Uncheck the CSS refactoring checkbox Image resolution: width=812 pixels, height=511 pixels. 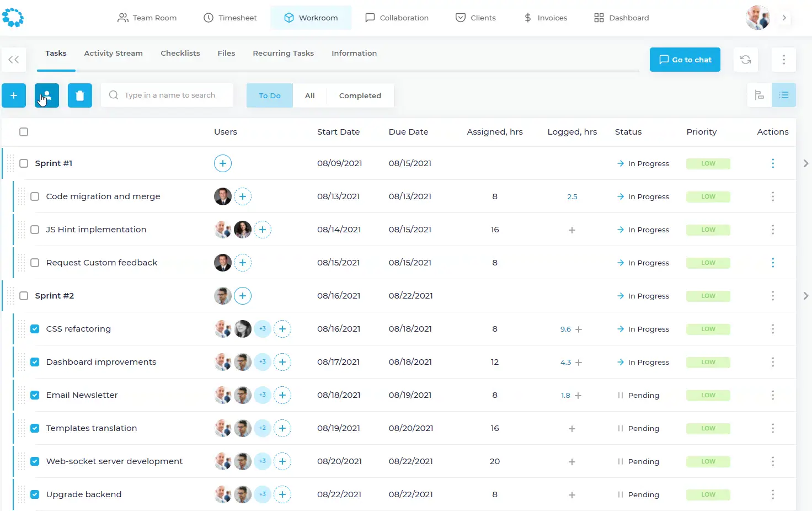[x=35, y=329]
